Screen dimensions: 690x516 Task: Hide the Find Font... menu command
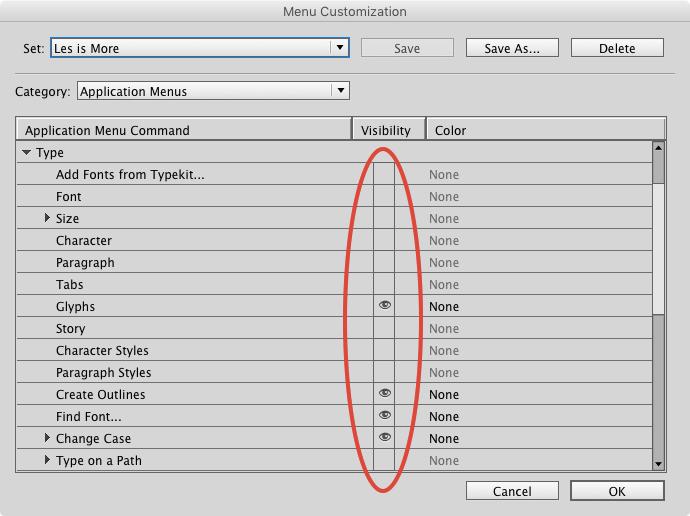tap(384, 415)
